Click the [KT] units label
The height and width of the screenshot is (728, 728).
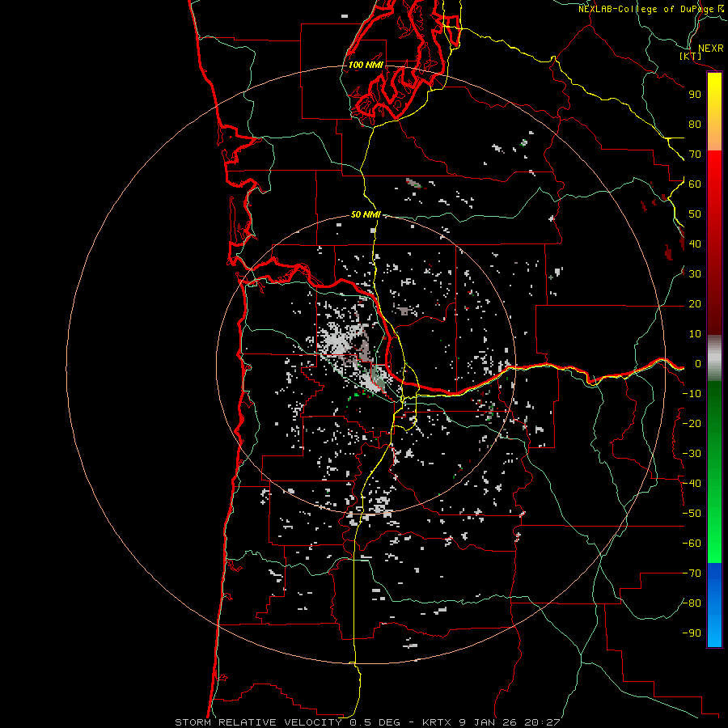click(x=691, y=56)
